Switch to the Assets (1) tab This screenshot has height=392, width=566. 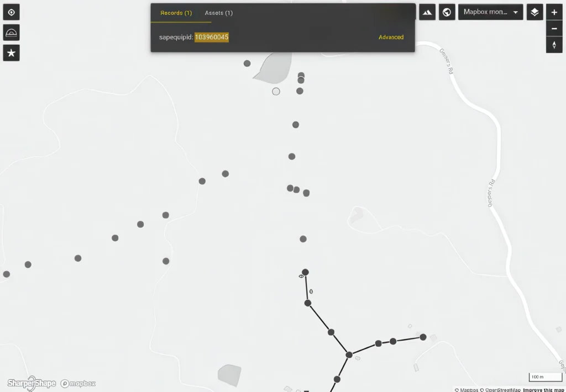[x=218, y=13]
